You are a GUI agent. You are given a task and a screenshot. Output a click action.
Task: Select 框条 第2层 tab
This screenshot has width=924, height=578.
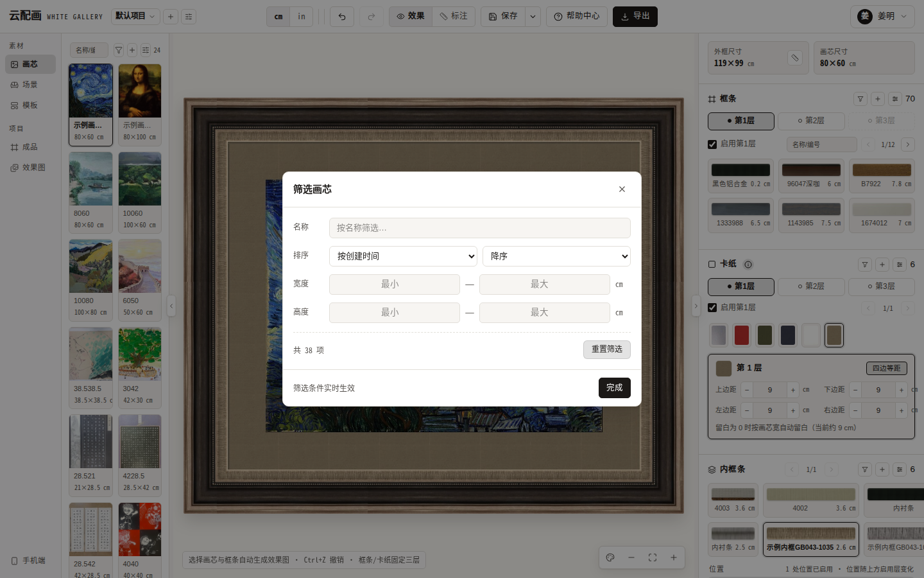[x=811, y=121]
